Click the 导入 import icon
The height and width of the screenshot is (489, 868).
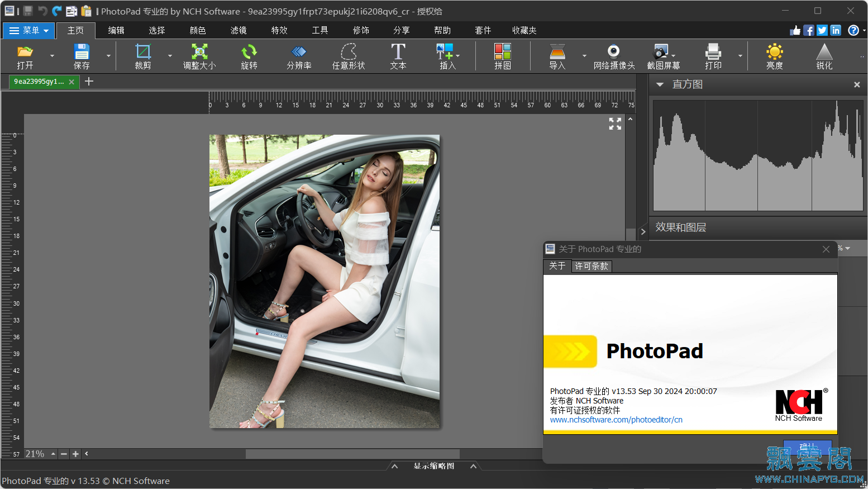[x=557, y=56]
